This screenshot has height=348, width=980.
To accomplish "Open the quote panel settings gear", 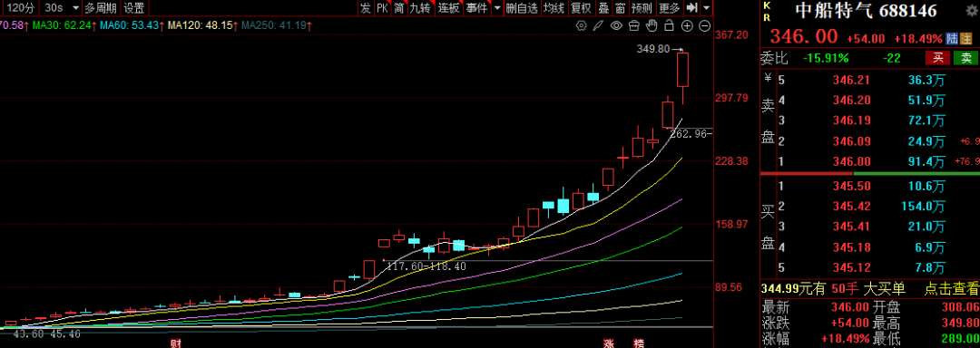I will [x=971, y=11].
